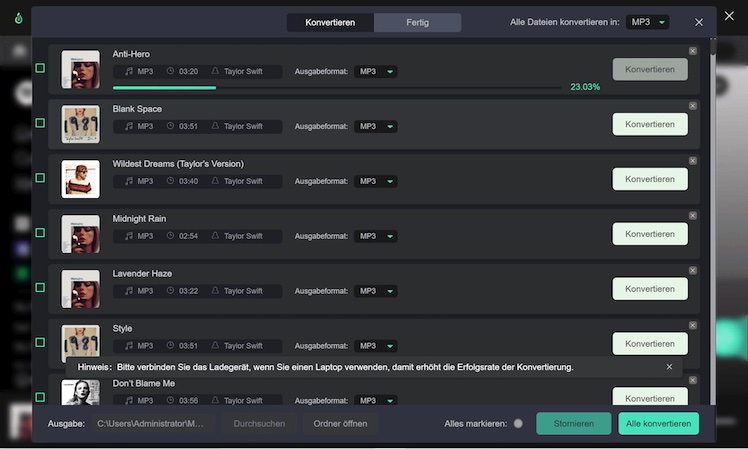Remove Style track with its X icon
748x449 pixels.
click(x=693, y=326)
